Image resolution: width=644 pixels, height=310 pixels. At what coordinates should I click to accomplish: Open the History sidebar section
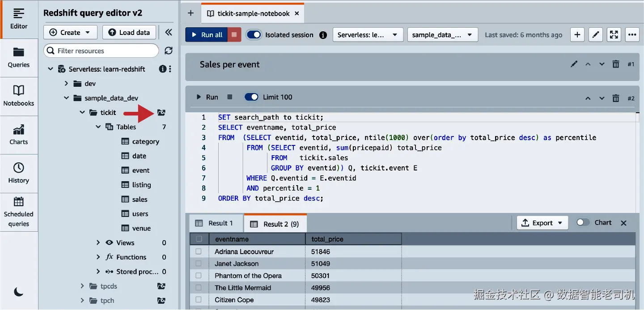[19, 174]
